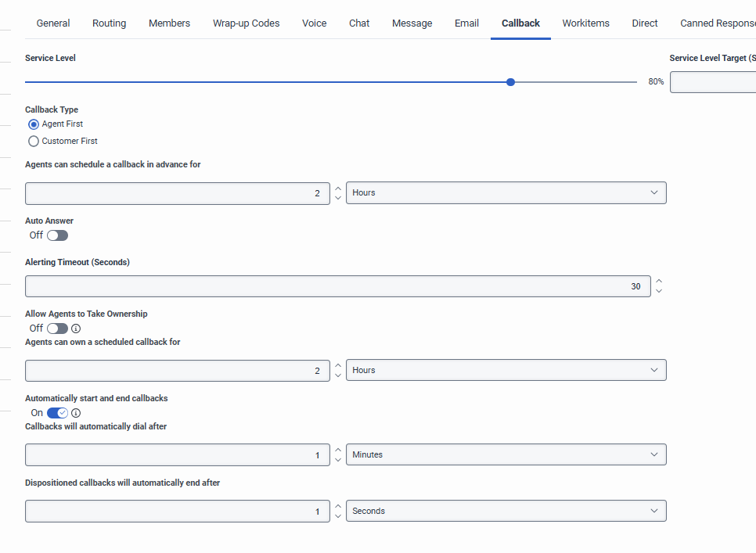Increase the schedule callback in advance value
Viewport: 756px width, 553px height.
(x=338, y=189)
